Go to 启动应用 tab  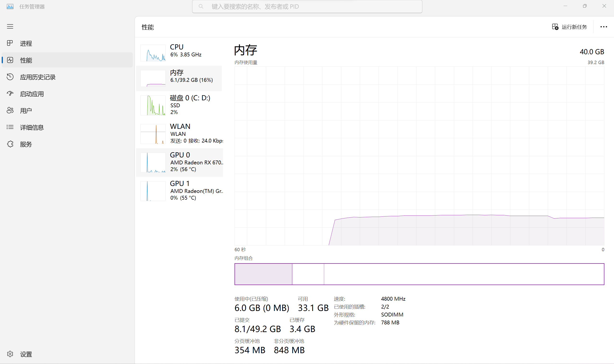pos(67,94)
